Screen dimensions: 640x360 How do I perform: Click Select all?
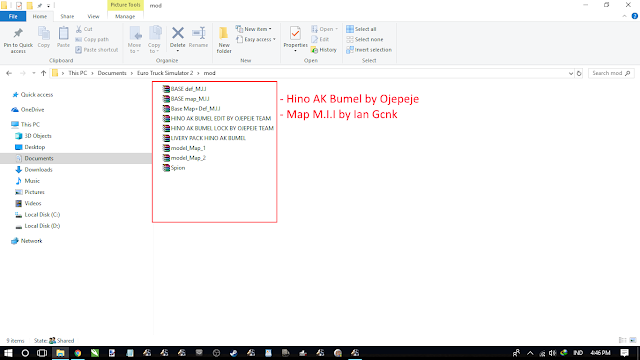click(x=361, y=29)
